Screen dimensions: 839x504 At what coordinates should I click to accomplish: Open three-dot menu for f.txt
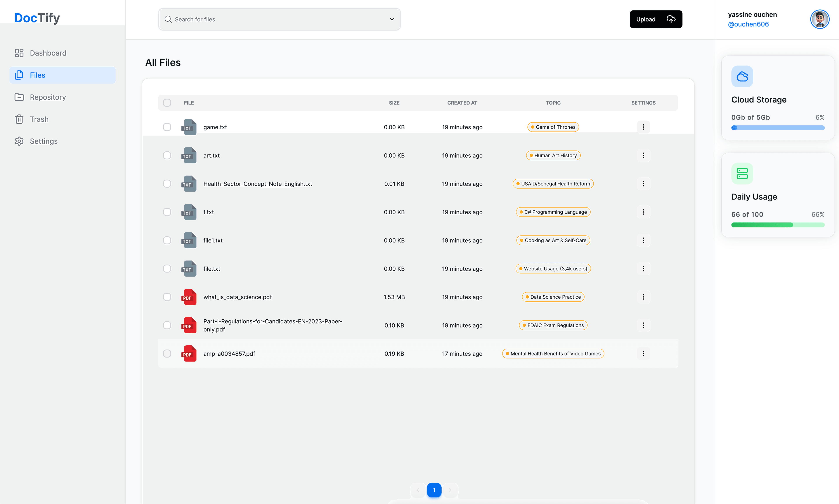pos(643,212)
